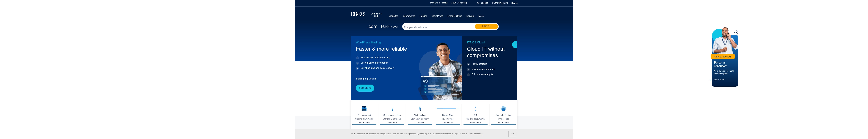Learn more about Business email
Image resolution: width=868 pixels, height=139 pixels.
364,123
